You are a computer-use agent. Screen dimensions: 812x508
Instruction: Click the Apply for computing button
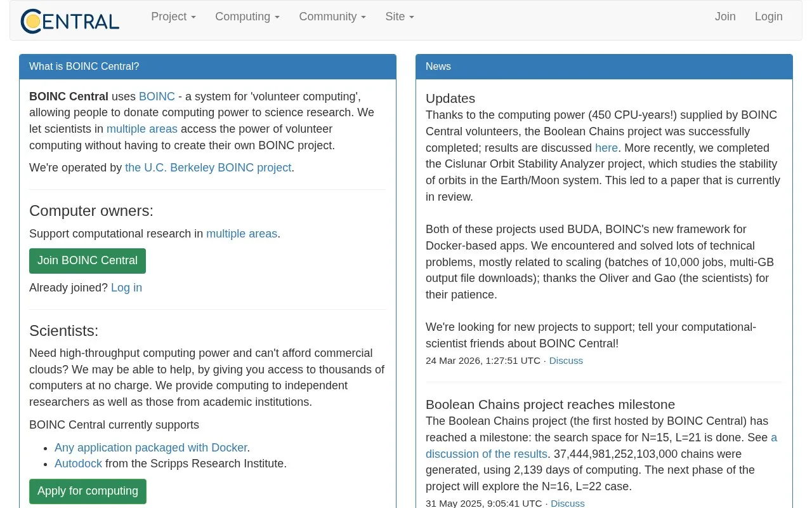[x=88, y=491]
